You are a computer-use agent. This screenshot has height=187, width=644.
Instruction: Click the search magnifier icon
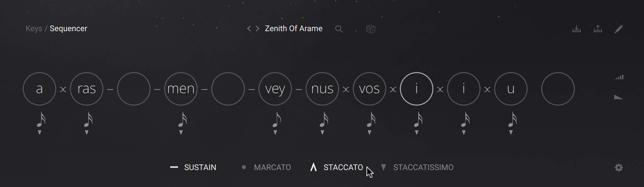pyautogui.click(x=339, y=29)
